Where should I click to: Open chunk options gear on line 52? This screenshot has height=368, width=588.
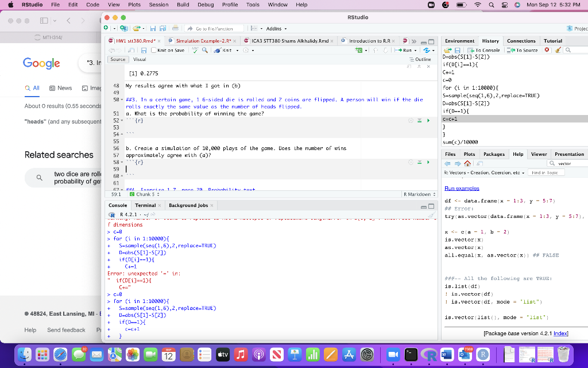pos(411,121)
